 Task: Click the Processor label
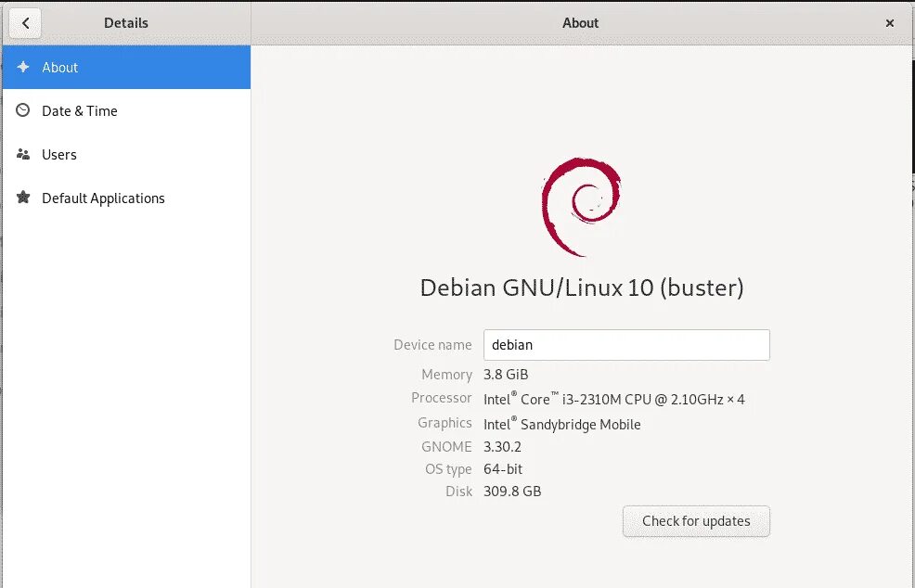click(x=441, y=398)
